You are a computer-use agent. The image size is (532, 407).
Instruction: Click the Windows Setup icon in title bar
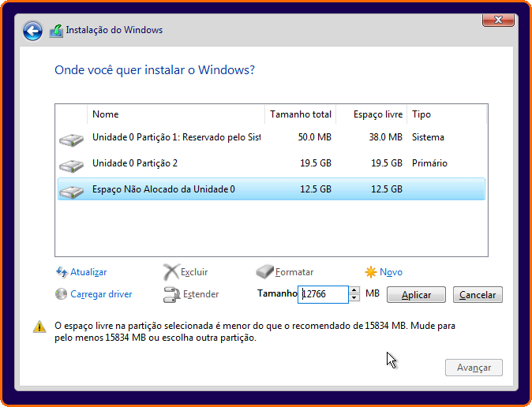[56, 31]
